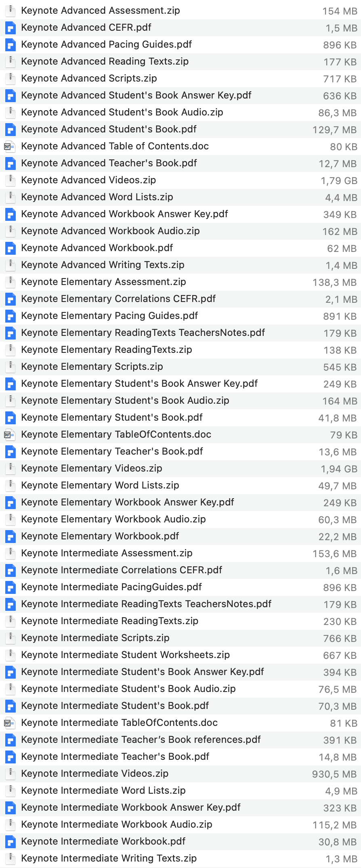Image resolution: width=361 pixels, height=868 pixels.
Task: Select Keynote Elementary ReadingTexts TeachersNotes.pdf
Action: click(x=143, y=333)
